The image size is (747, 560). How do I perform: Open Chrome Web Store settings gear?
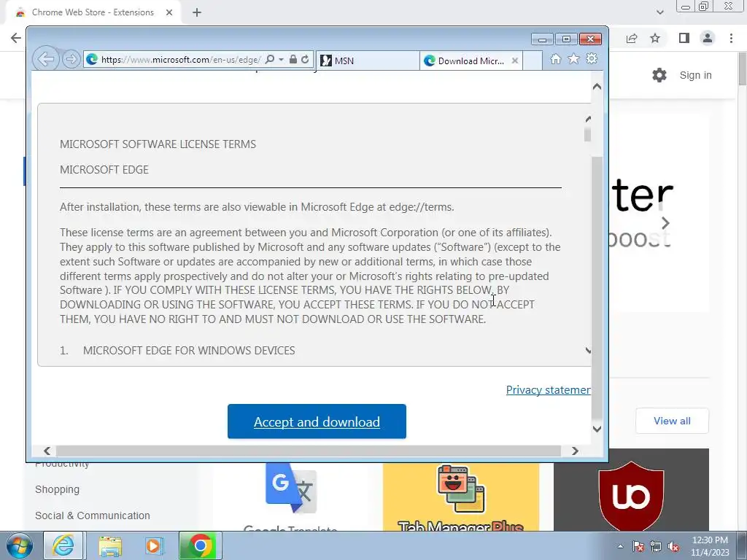(x=659, y=75)
